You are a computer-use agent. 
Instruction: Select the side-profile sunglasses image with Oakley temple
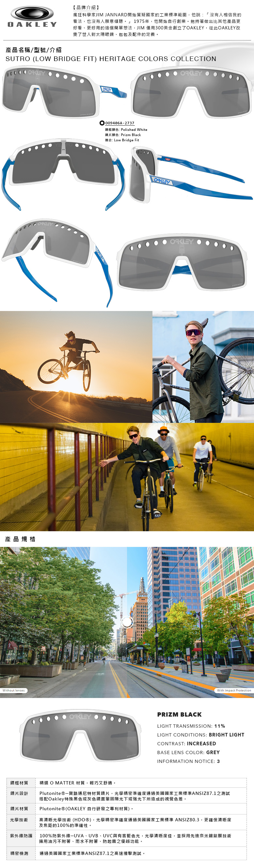[191, 175]
